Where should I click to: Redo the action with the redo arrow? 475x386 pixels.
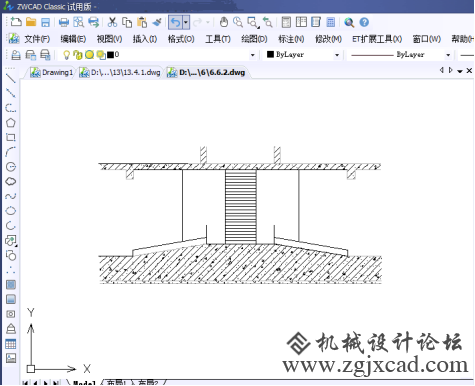tap(198, 22)
